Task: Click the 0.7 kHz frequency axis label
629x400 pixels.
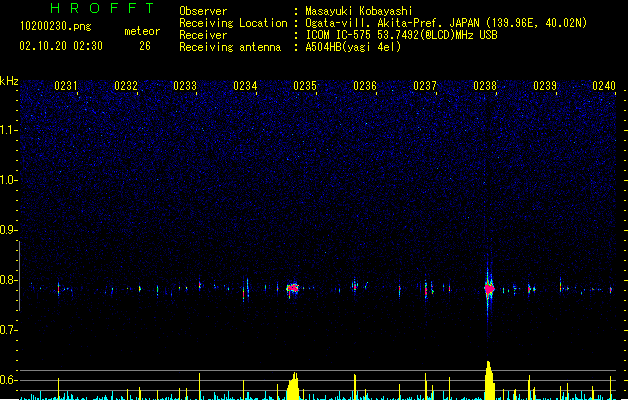Action: [8, 330]
